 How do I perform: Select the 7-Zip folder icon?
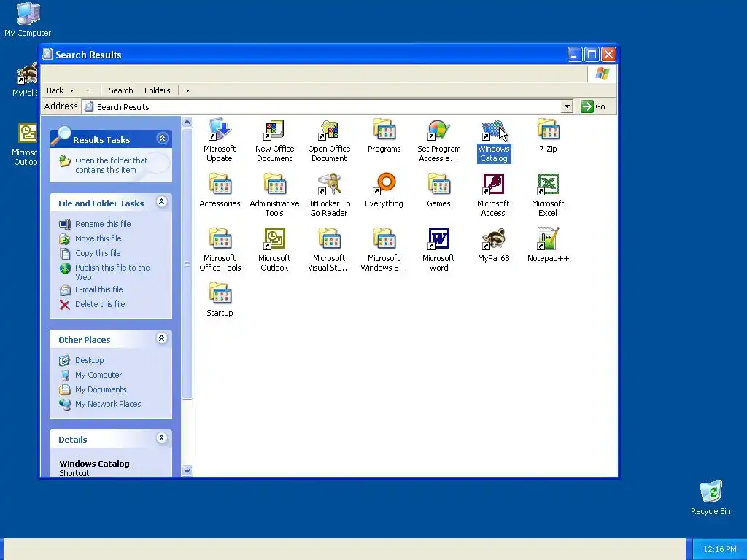pos(548,130)
